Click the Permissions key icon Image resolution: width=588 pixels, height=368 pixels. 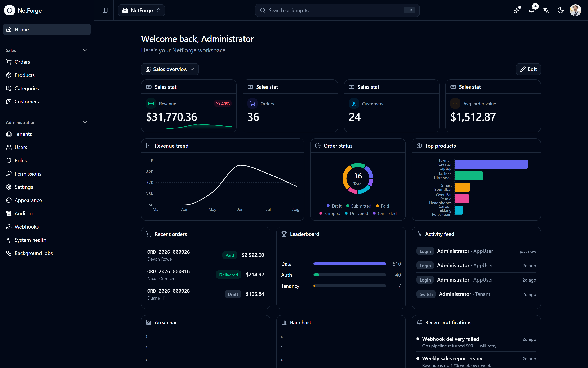point(9,174)
